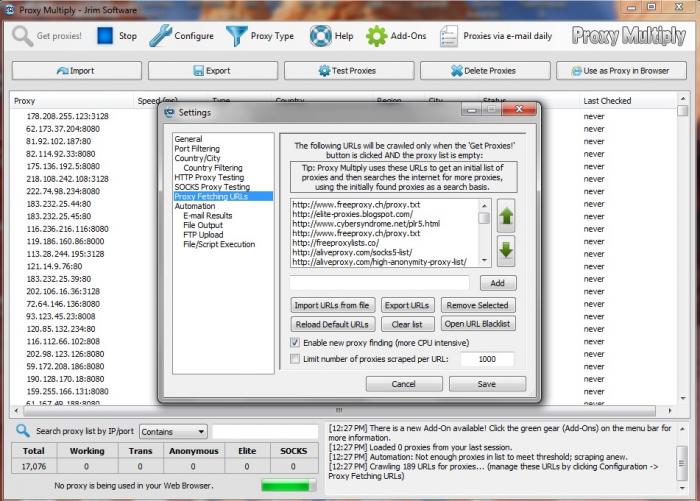Close the Settings dialog

click(519, 109)
